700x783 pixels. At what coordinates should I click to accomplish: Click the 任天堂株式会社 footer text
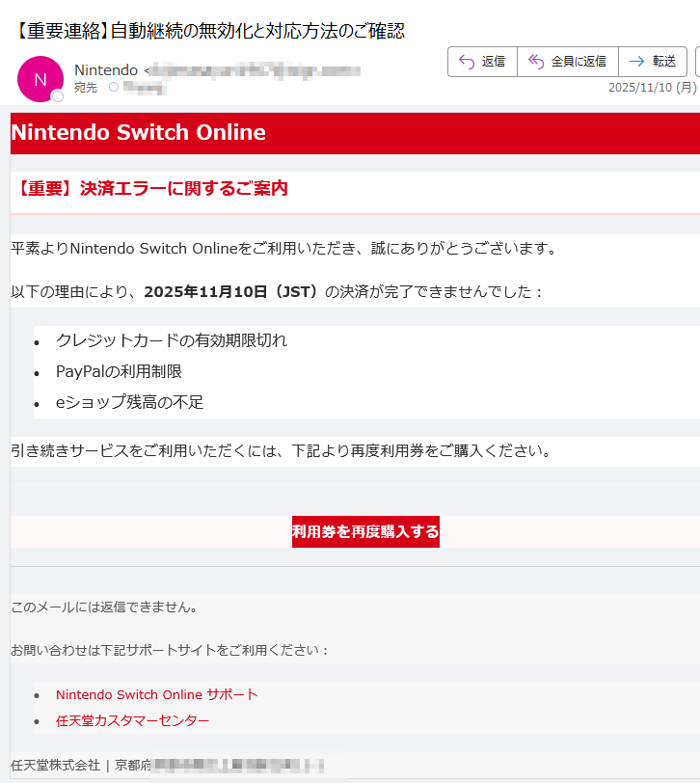pos(55,765)
